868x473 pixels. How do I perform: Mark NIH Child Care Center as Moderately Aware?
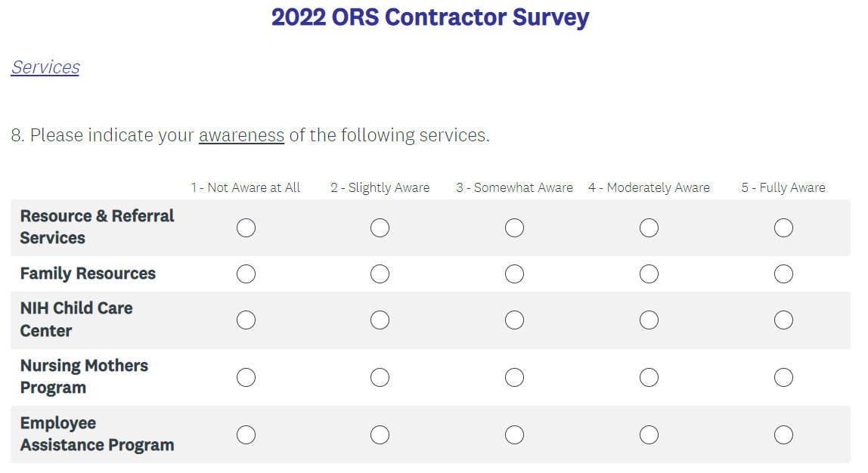click(649, 320)
